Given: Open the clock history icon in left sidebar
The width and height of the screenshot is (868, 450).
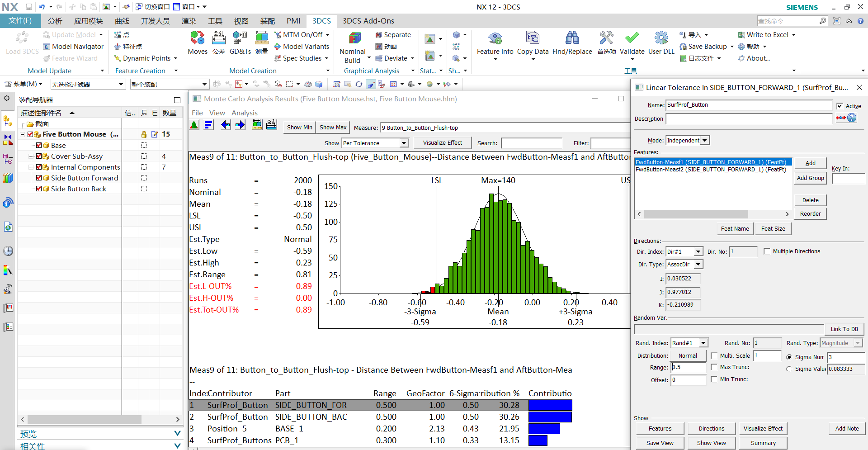Looking at the screenshot, I should tap(8, 251).
